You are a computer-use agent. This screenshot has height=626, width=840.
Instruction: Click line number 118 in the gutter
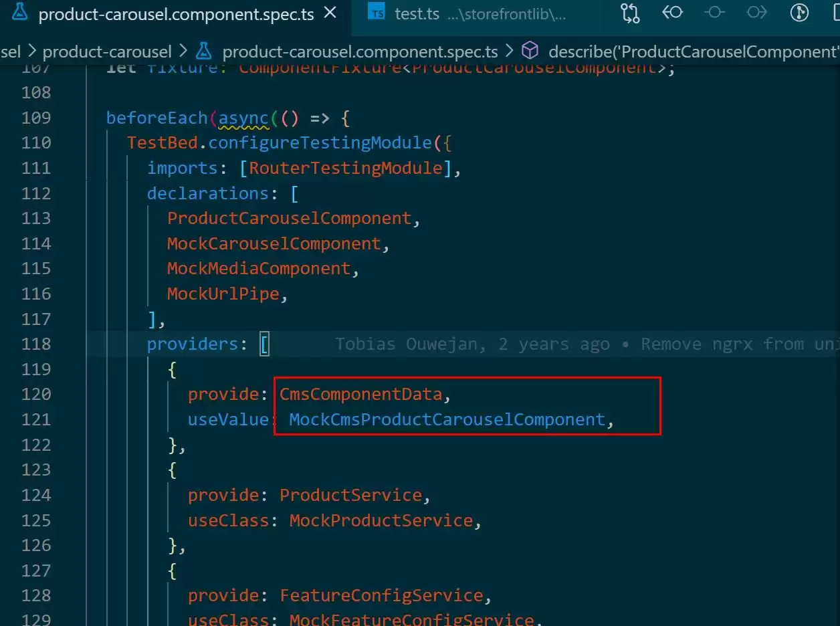click(36, 344)
